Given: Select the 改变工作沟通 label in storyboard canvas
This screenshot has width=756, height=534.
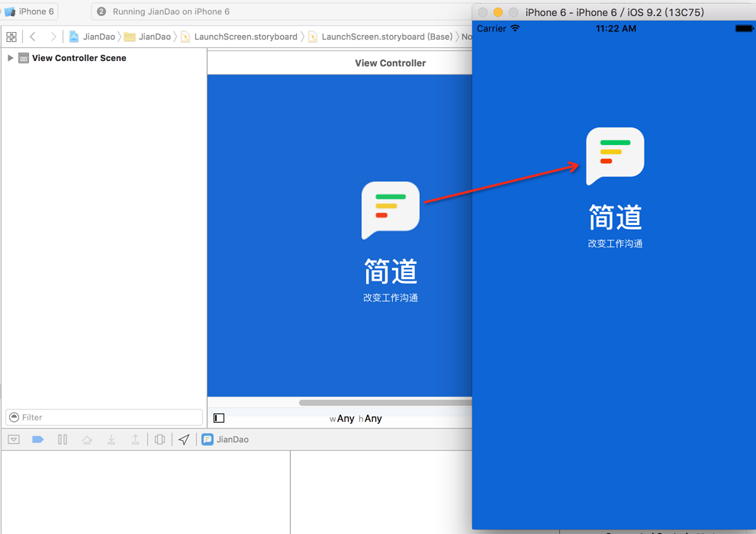Looking at the screenshot, I should 391,298.
